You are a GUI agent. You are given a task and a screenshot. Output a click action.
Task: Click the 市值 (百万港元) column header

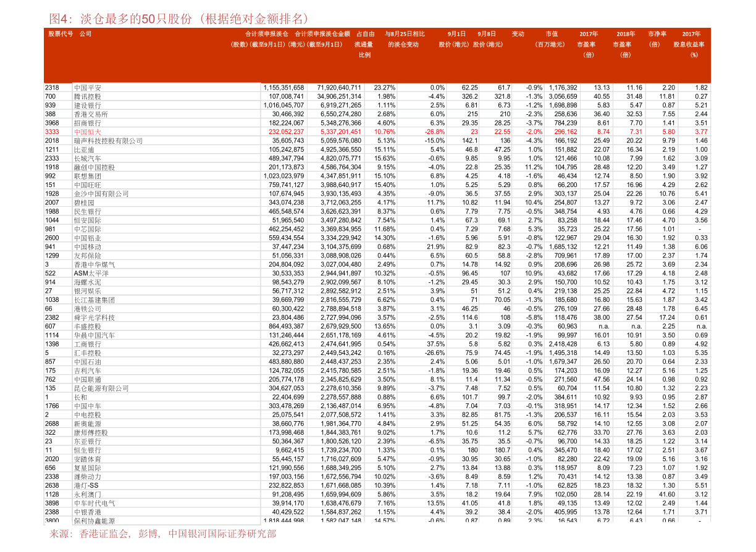tap(551, 40)
